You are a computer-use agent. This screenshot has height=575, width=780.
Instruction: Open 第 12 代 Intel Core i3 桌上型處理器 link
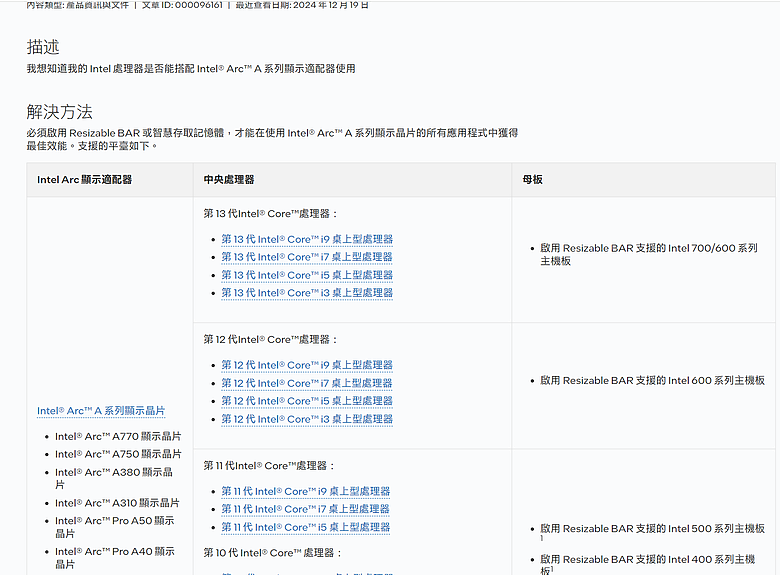point(307,419)
